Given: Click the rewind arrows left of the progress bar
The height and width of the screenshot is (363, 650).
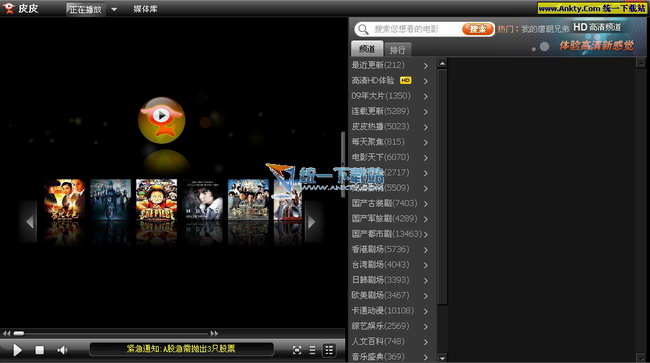Looking at the screenshot, I should click(6, 333).
